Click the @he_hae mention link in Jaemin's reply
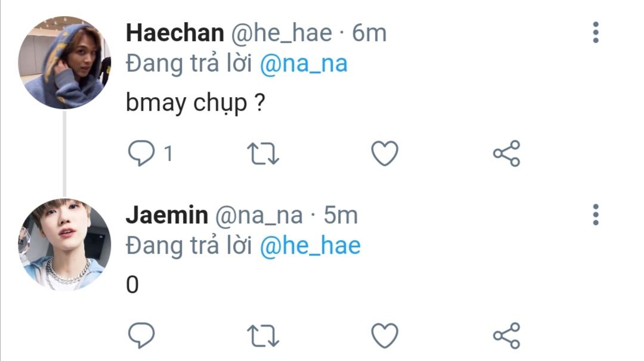644x361 pixels. (x=310, y=245)
